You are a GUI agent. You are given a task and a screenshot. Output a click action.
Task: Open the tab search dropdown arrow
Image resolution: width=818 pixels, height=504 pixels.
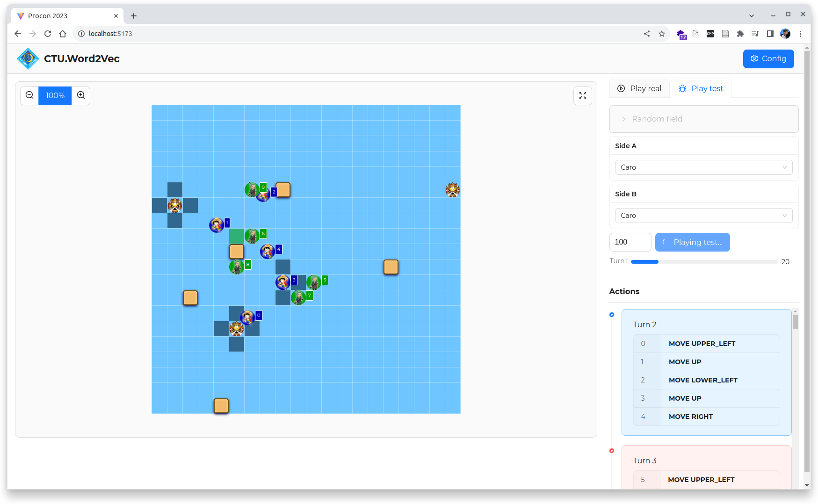[752, 16]
